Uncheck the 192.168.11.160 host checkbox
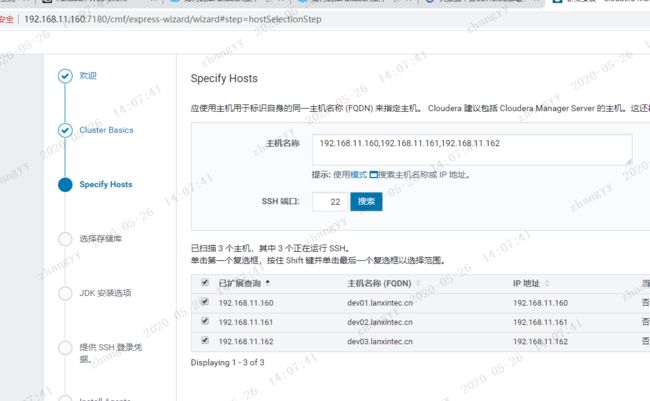The height and width of the screenshot is (401, 650). [x=205, y=301]
